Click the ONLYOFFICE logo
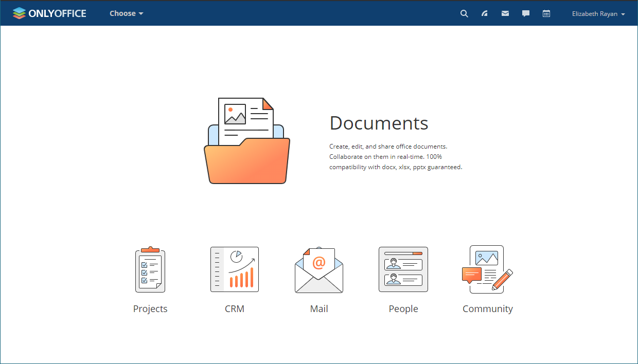 click(49, 13)
